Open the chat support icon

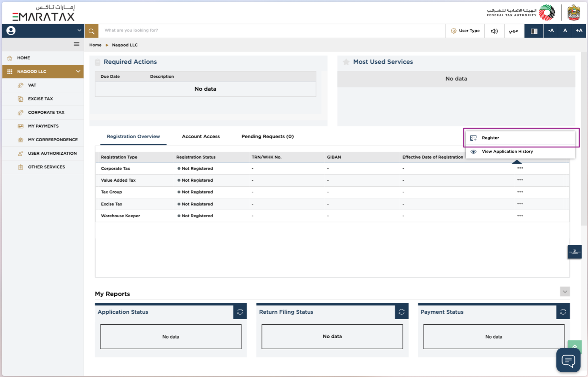point(568,360)
